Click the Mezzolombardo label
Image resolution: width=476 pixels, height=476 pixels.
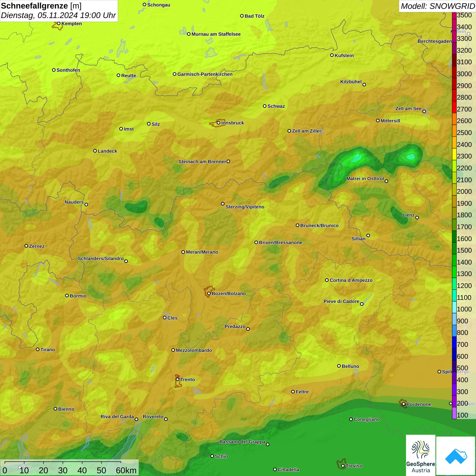[194, 350]
